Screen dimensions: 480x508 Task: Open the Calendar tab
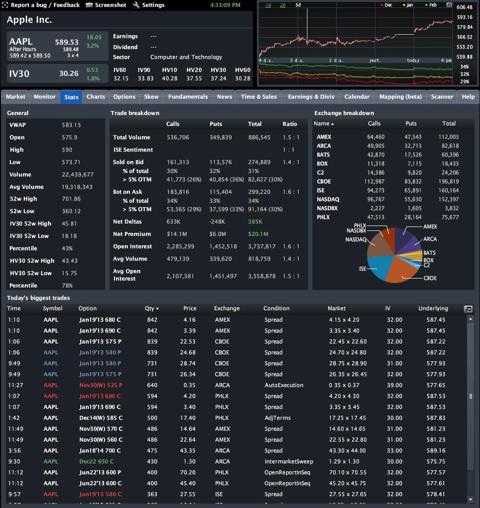point(357,97)
